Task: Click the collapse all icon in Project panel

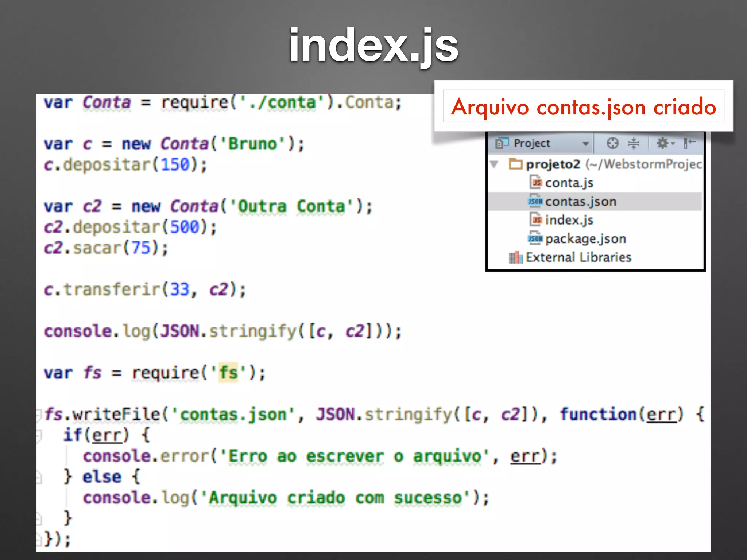Action: 634,143
